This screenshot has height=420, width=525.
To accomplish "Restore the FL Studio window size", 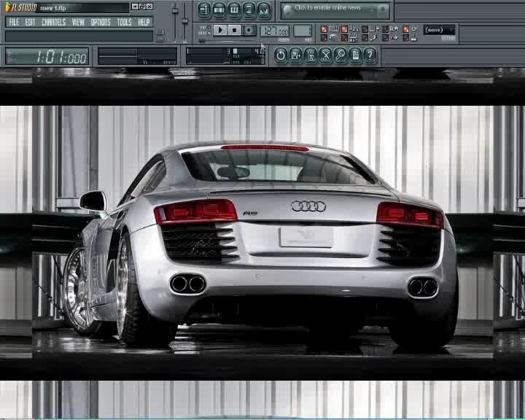I will coord(142,7).
